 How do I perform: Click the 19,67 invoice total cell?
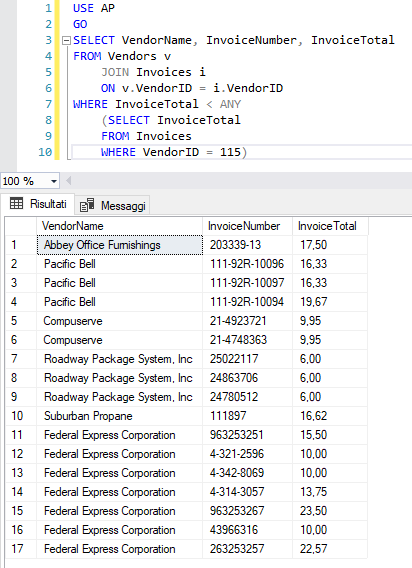tap(330, 302)
